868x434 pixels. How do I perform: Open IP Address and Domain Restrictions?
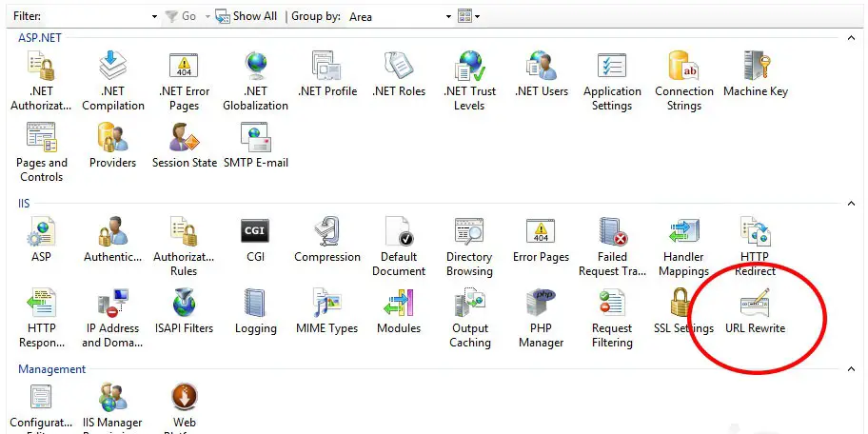click(113, 318)
